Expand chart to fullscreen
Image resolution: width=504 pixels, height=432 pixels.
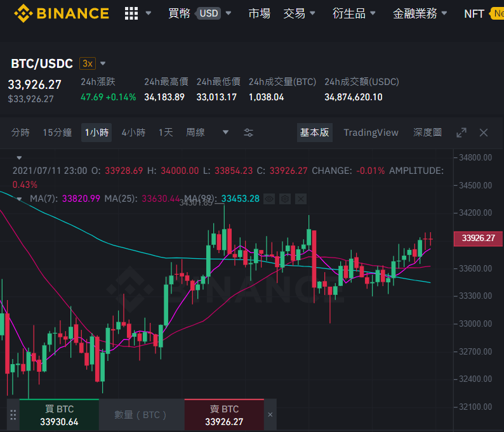click(461, 133)
